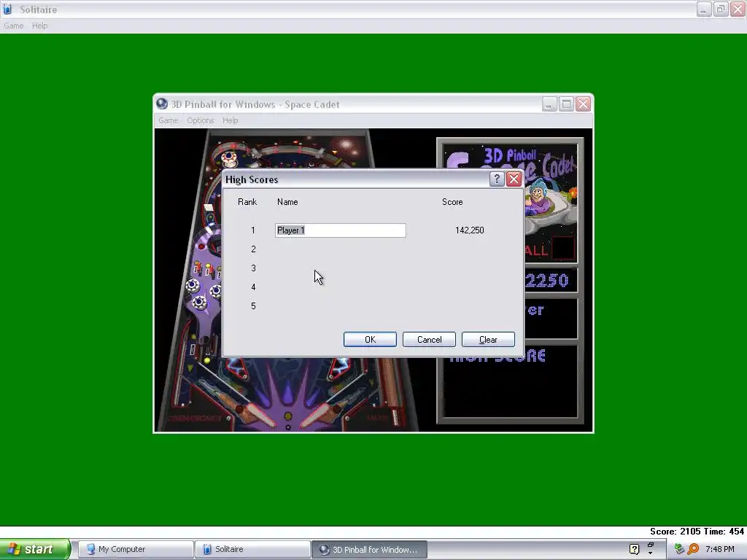Click rank number 5 row
This screenshot has width=747, height=560.
(x=253, y=306)
